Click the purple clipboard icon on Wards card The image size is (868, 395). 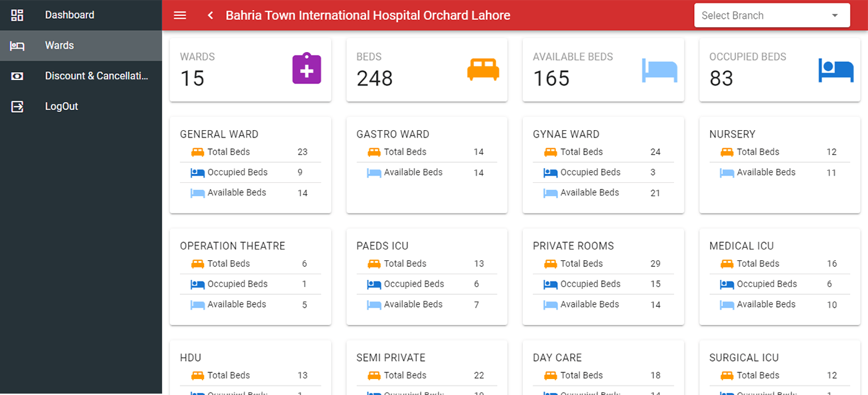(x=307, y=69)
